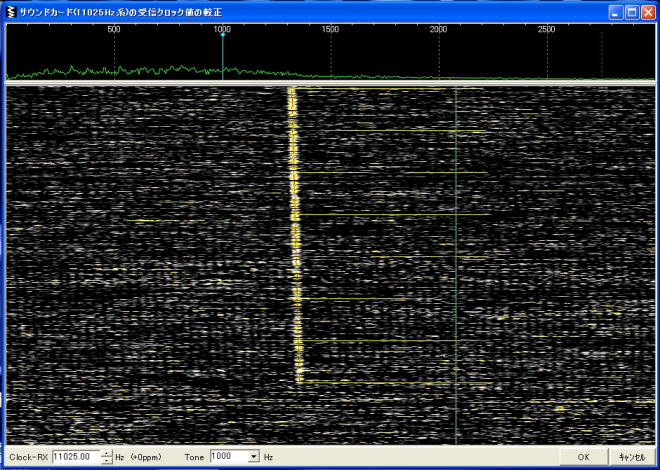
Task: Click the application icon in the title bar
Action: tap(11, 12)
